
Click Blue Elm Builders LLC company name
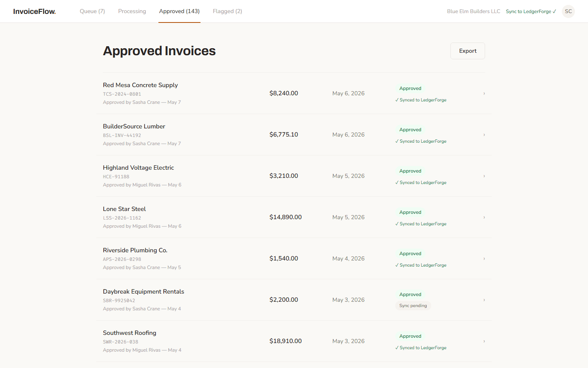click(474, 11)
